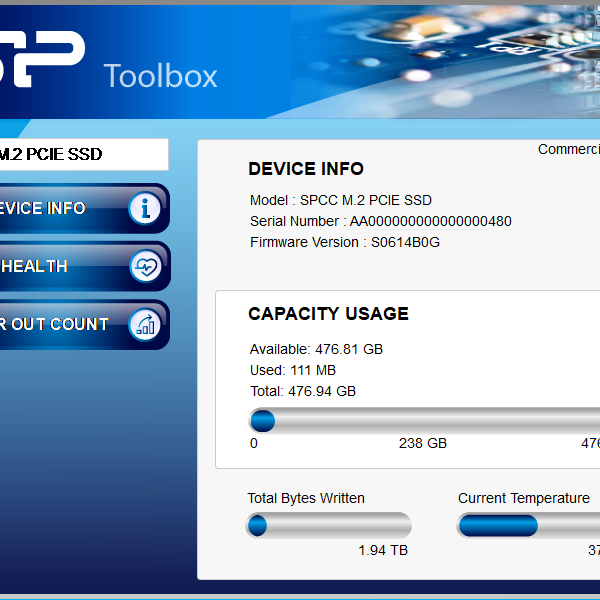Click the Total: 476.94 GB value
Screen dimensions: 600x600
(303, 391)
